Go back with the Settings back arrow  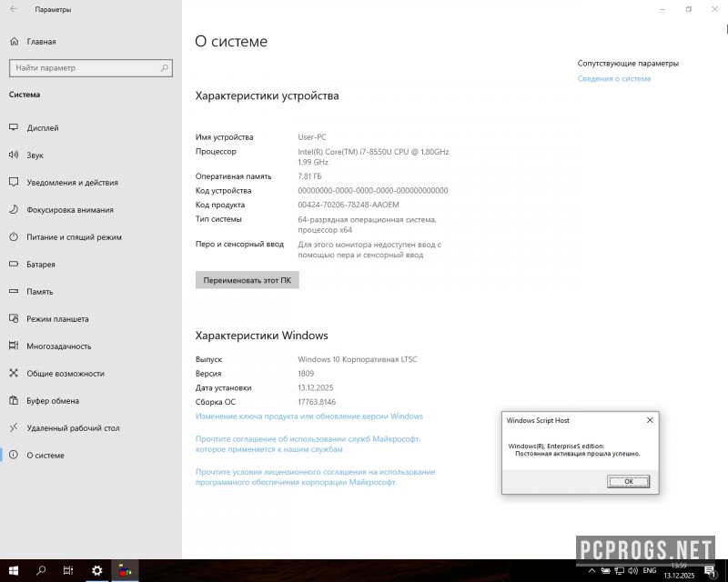(x=14, y=9)
